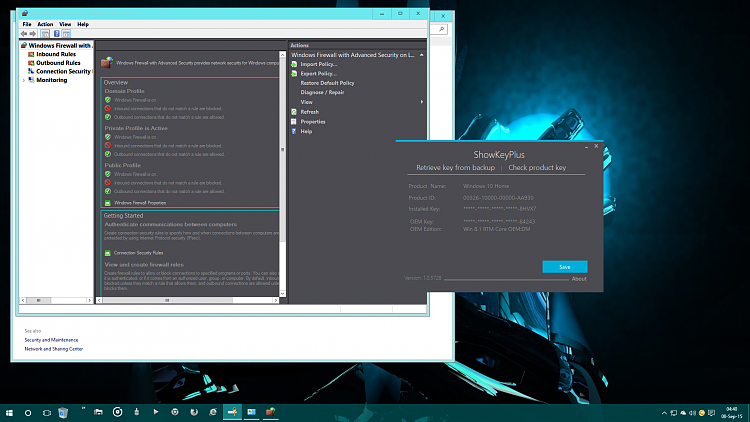Click the center pane vertical scrollbar down arrow
This screenshot has height=422, width=750.
282,294
